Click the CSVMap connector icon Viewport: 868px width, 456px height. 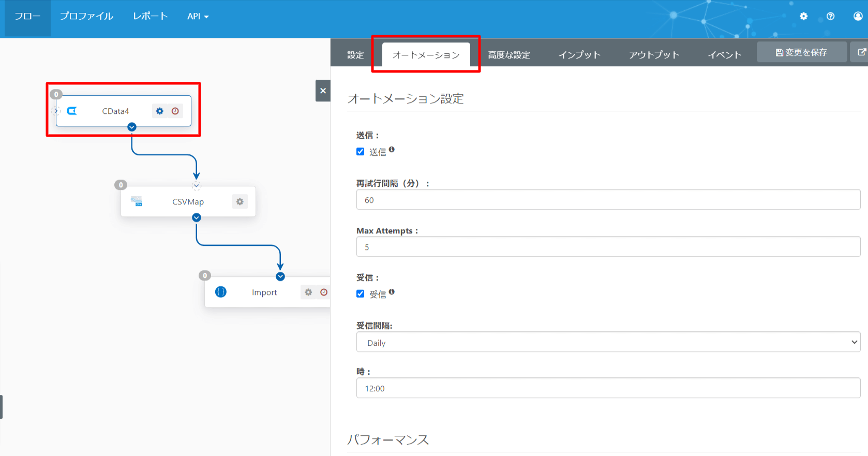tap(137, 201)
